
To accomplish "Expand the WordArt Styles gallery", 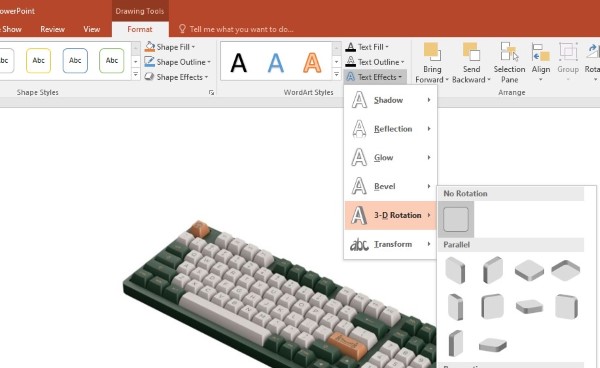I will 336,74.
